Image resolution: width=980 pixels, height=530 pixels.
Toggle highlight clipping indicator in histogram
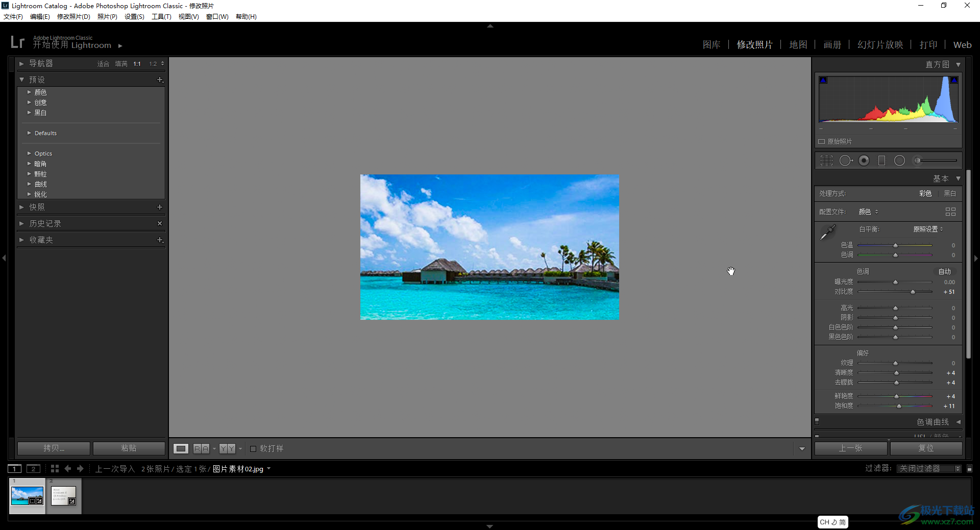954,80
